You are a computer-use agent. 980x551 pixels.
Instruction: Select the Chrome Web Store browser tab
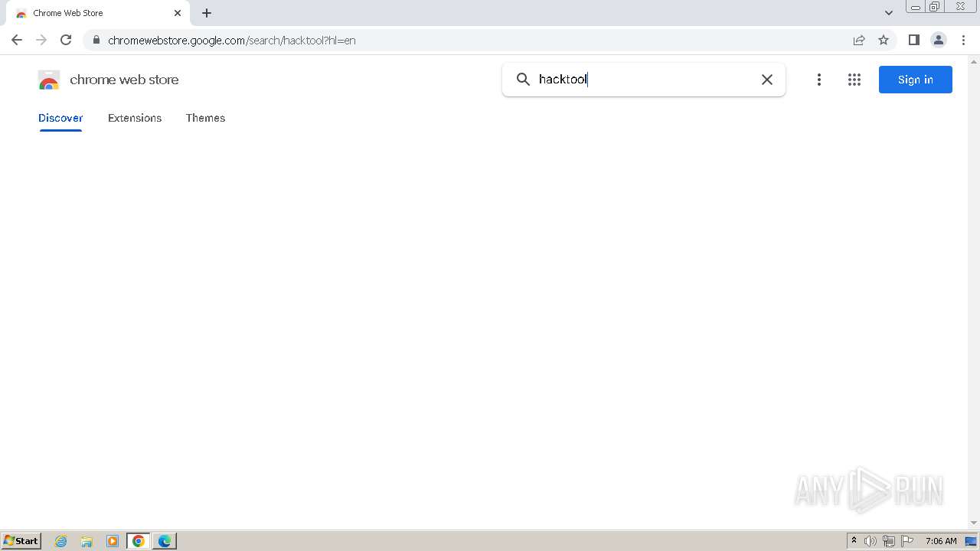pyautogui.click(x=96, y=13)
